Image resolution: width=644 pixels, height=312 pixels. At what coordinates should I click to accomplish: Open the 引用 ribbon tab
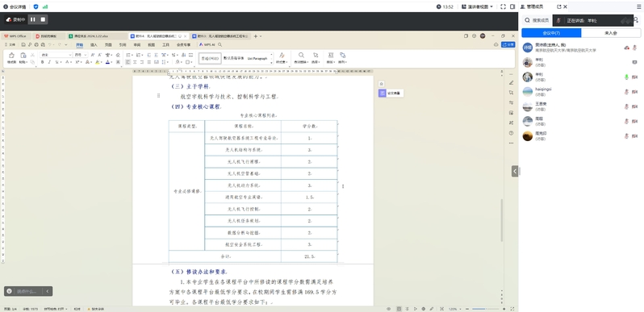[123, 44]
